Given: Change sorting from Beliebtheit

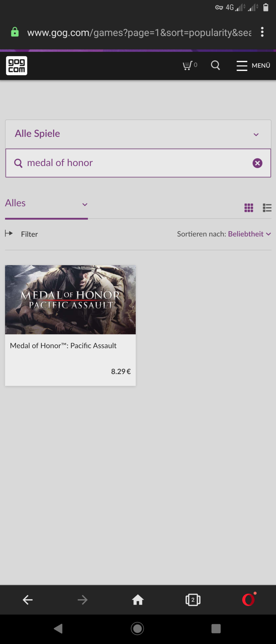Looking at the screenshot, I should pos(249,234).
